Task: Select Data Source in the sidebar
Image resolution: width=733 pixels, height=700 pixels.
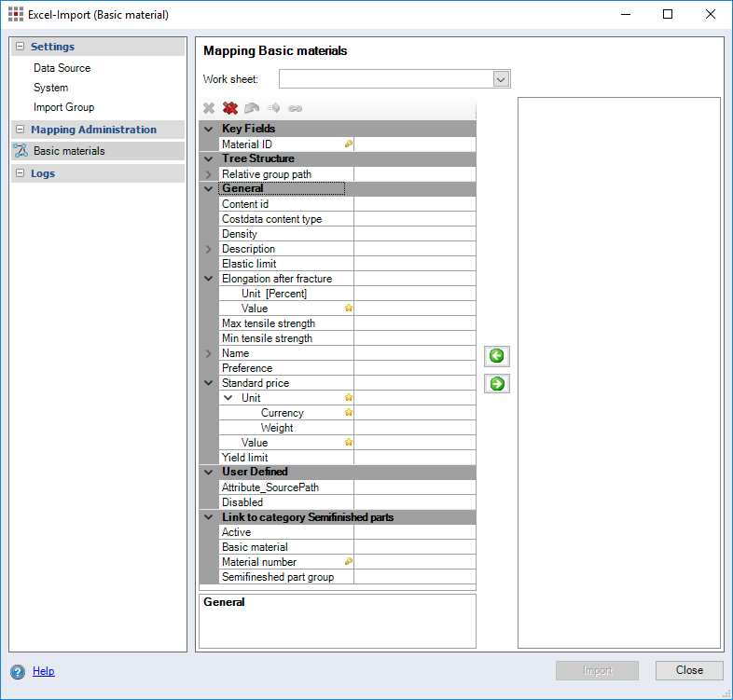Action: [x=62, y=68]
